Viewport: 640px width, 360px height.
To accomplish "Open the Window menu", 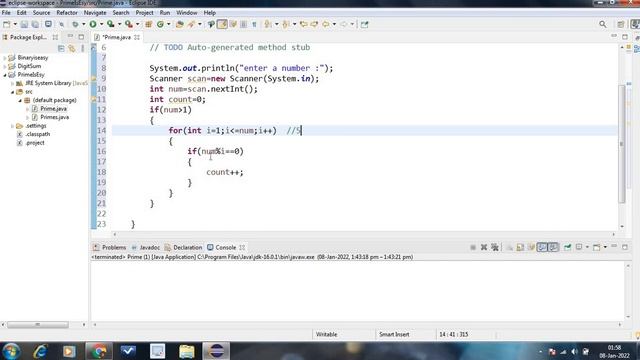I will 187,13.
